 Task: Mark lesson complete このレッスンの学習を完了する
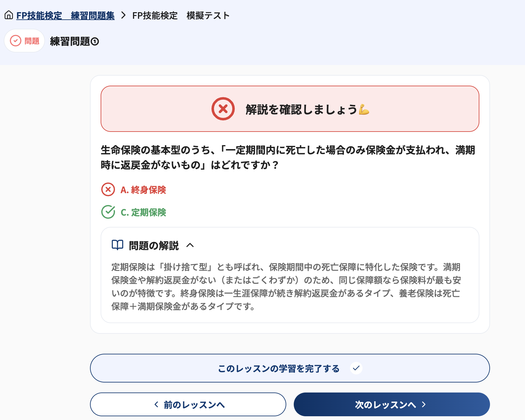(x=290, y=368)
